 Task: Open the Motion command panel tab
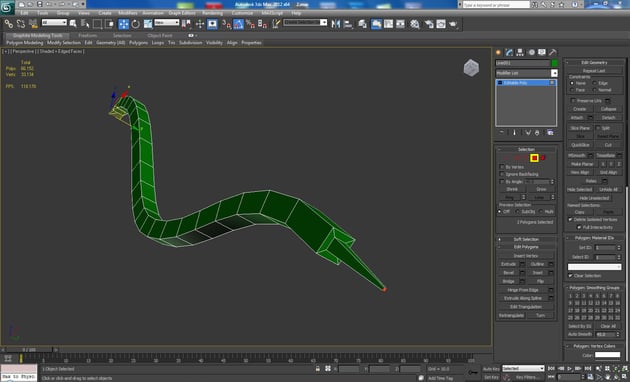click(x=531, y=52)
